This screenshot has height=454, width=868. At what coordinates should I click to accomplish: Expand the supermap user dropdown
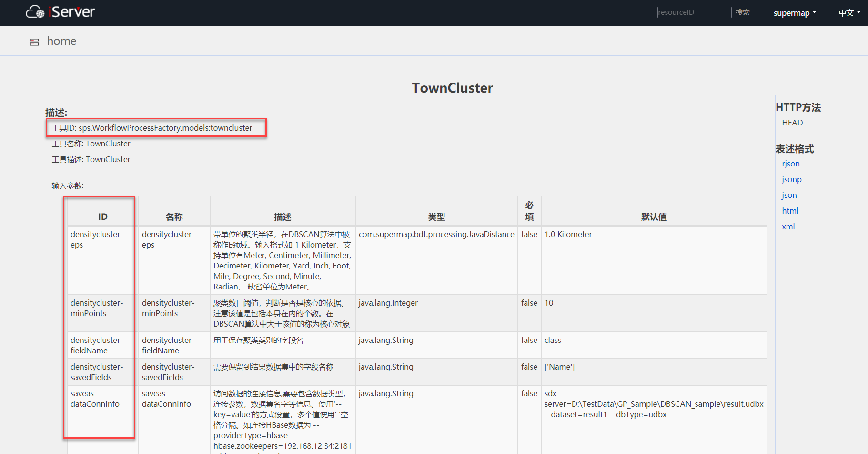794,13
